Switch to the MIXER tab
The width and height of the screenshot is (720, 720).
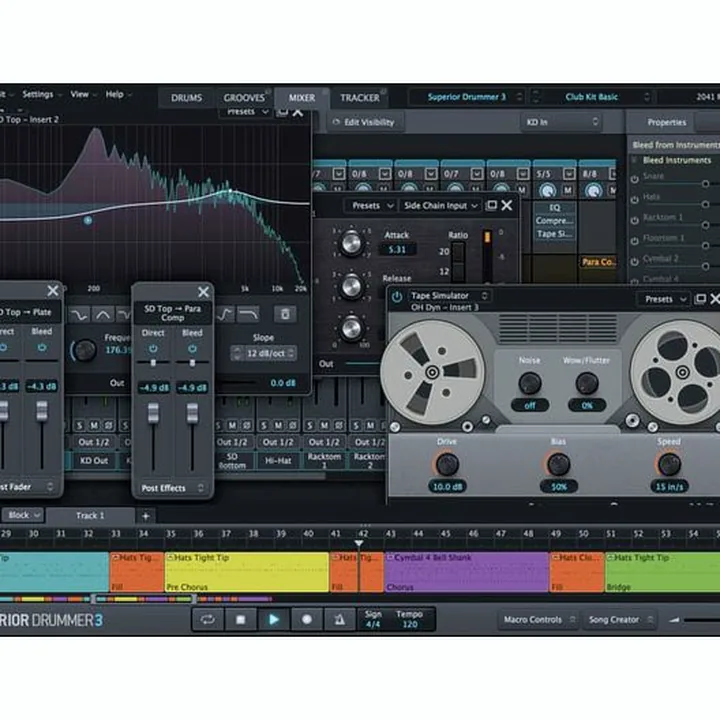302,98
